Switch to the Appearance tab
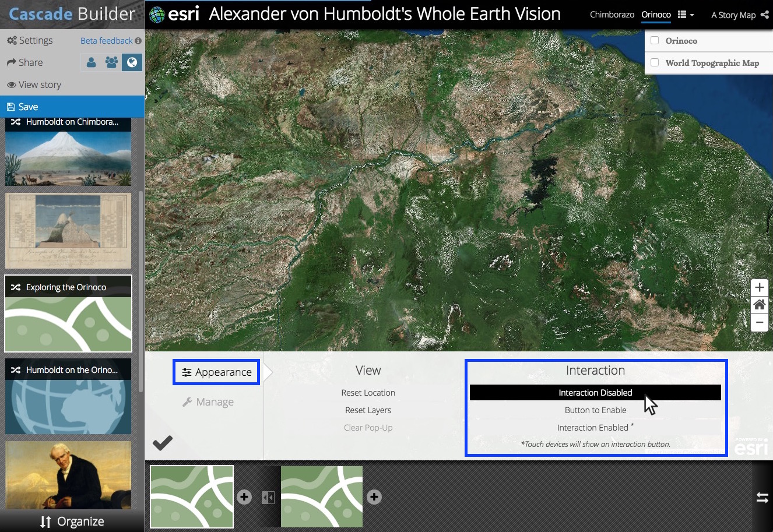The width and height of the screenshot is (773, 532). pyautogui.click(x=216, y=372)
